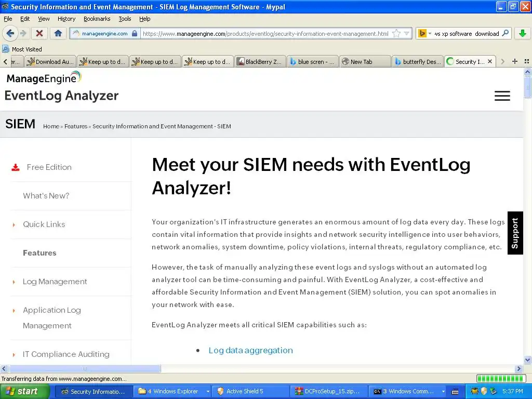Click the Most Visited bookmark folder
Viewport: 532px width, 399px height.
(x=22, y=49)
